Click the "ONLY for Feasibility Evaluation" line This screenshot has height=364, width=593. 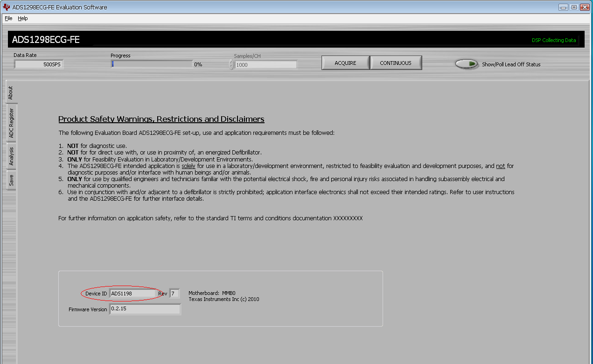tap(160, 159)
